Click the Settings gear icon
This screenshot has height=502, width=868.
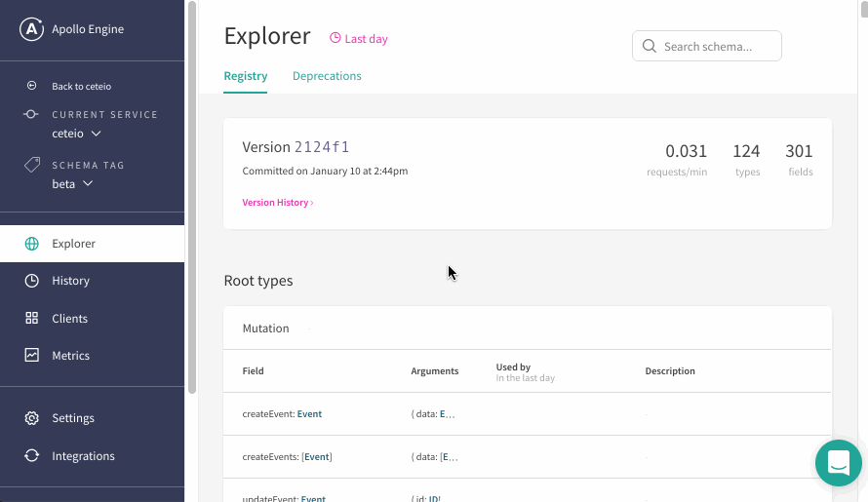(x=32, y=418)
